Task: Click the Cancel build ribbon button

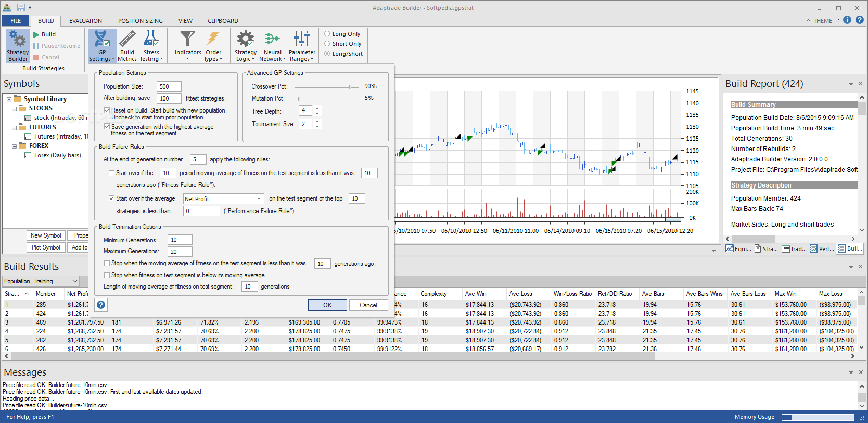Action: coord(46,57)
